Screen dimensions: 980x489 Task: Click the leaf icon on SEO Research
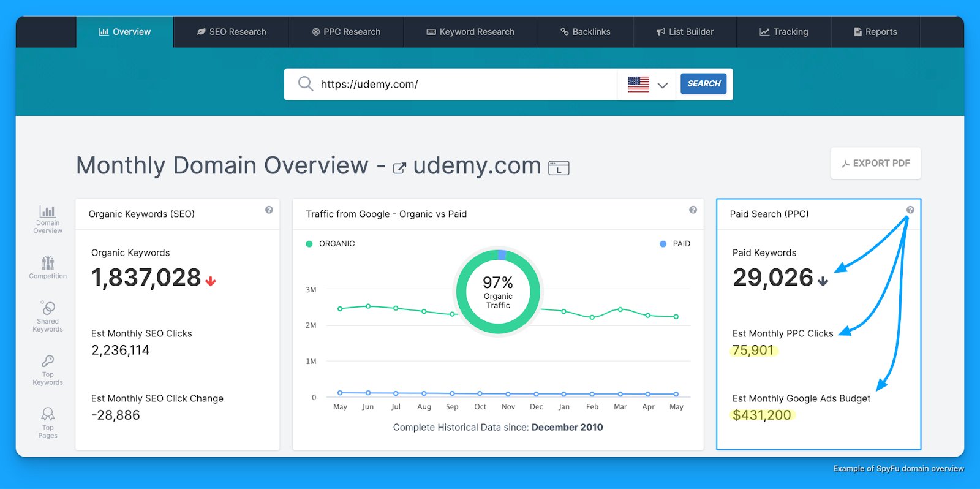point(201,32)
